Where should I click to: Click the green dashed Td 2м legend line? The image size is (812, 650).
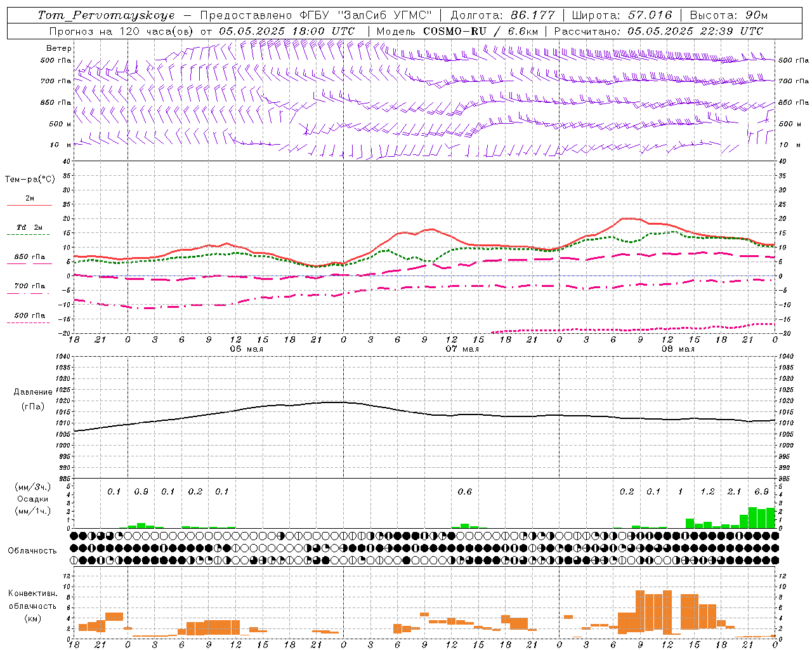pos(28,235)
